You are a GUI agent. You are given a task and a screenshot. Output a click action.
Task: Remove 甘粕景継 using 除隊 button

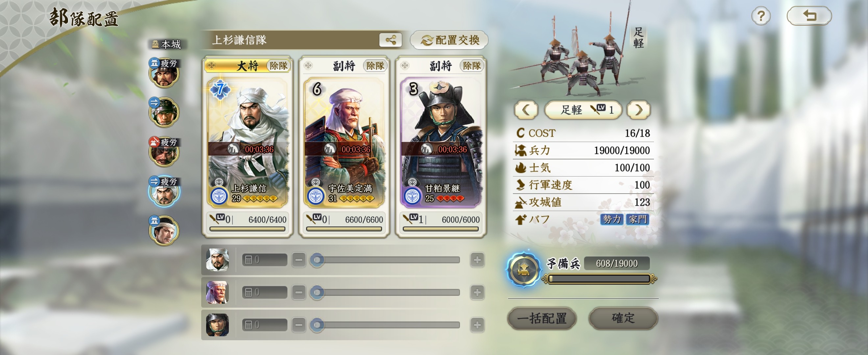(471, 66)
